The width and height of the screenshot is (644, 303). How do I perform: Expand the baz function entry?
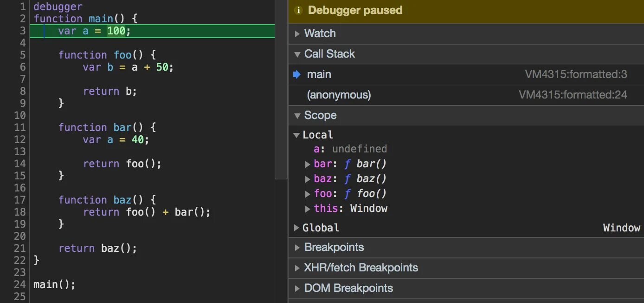[308, 179]
